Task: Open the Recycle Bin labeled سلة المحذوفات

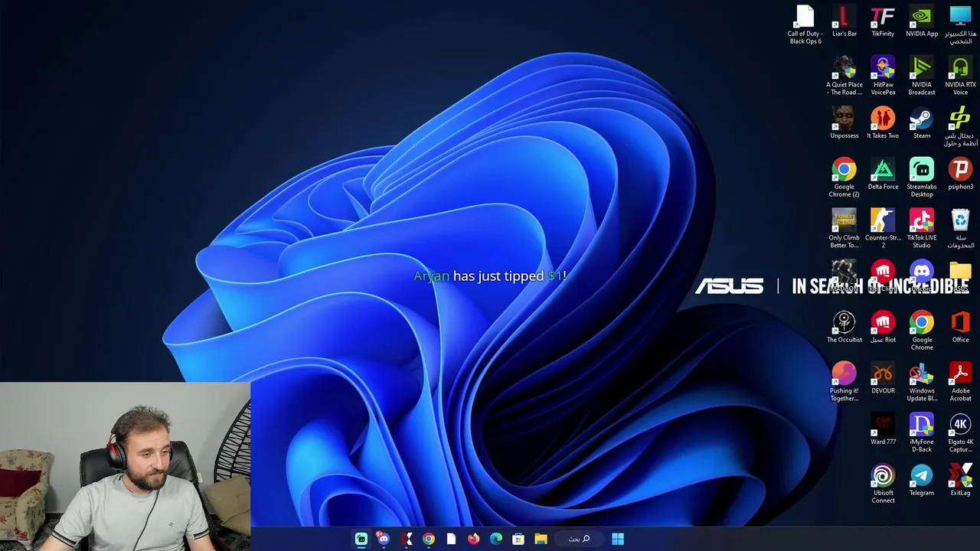Action: pos(960,229)
